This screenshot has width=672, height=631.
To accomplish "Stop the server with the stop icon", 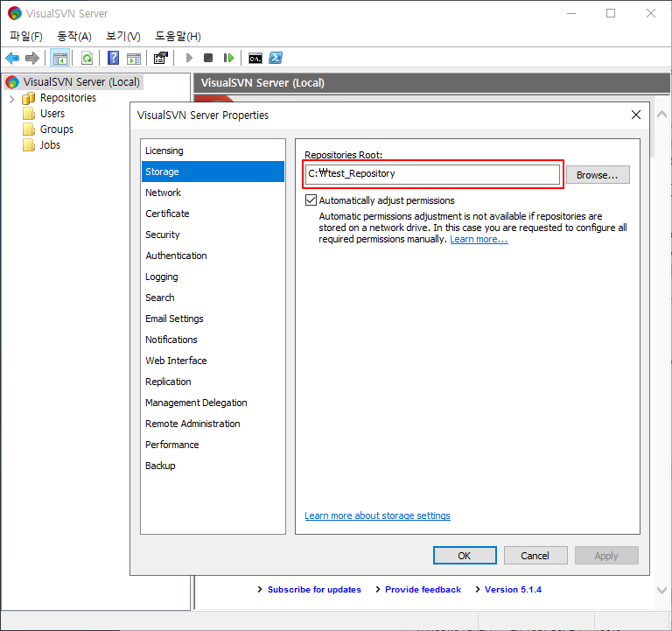I will [208, 58].
